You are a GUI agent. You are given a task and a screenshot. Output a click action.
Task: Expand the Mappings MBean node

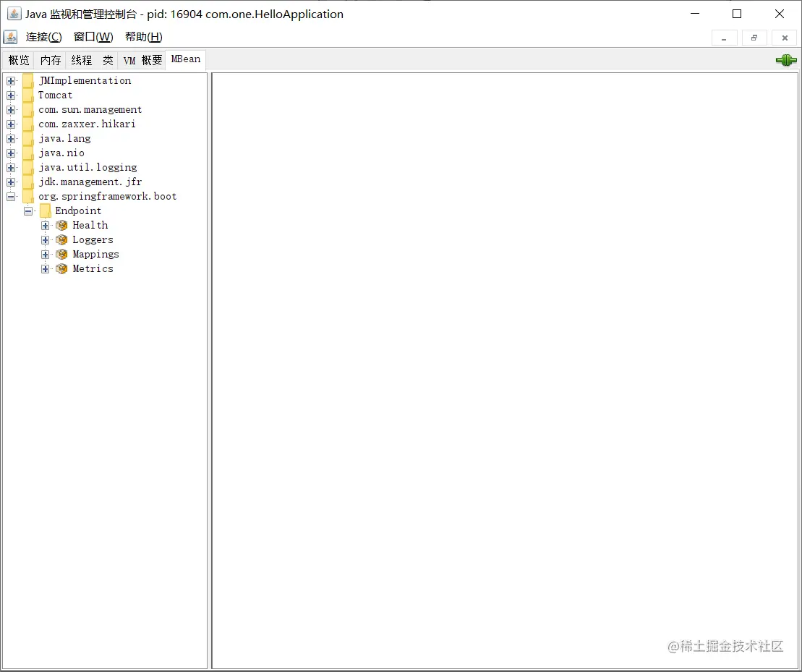[x=45, y=254]
